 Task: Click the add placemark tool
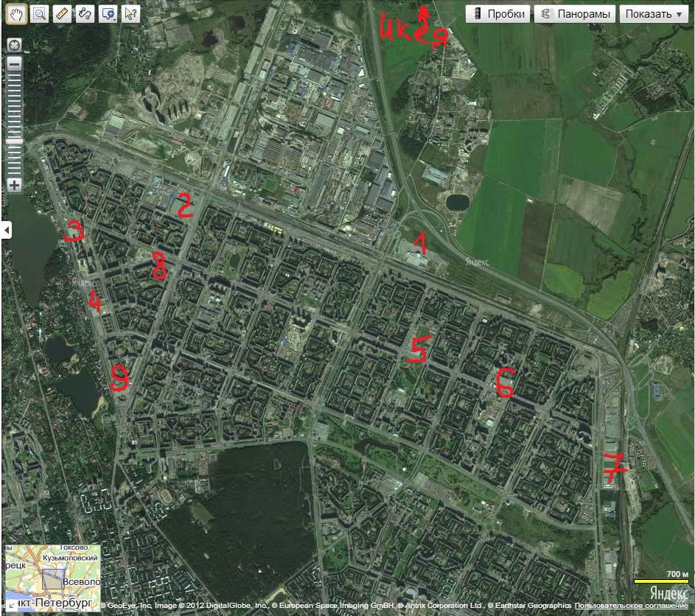pyautogui.click(x=107, y=13)
